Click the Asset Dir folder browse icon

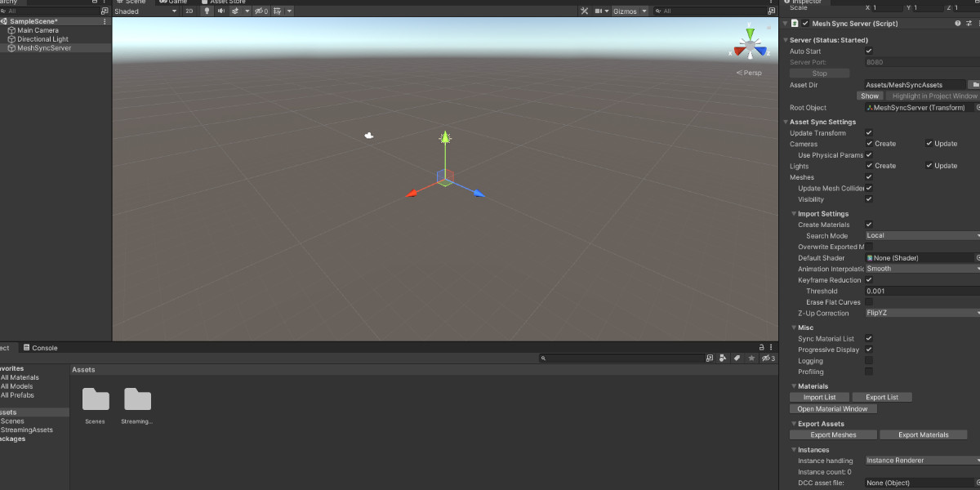[x=974, y=84]
